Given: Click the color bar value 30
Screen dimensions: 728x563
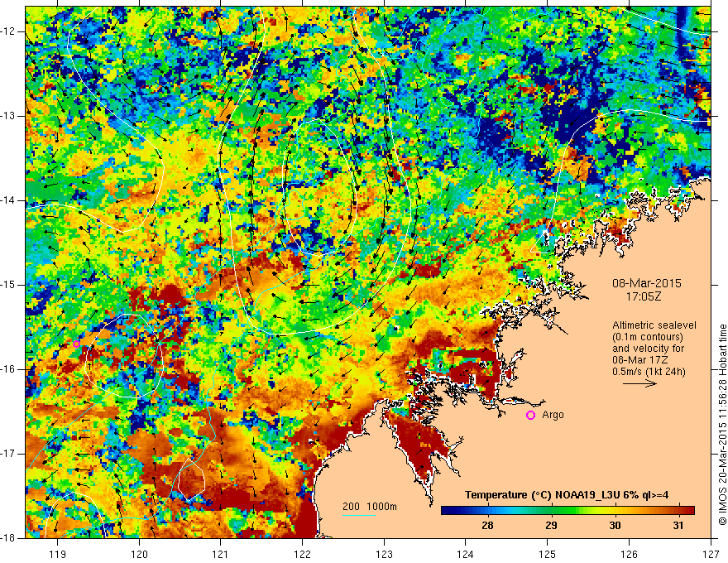Looking at the screenshot, I should (615, 526).
